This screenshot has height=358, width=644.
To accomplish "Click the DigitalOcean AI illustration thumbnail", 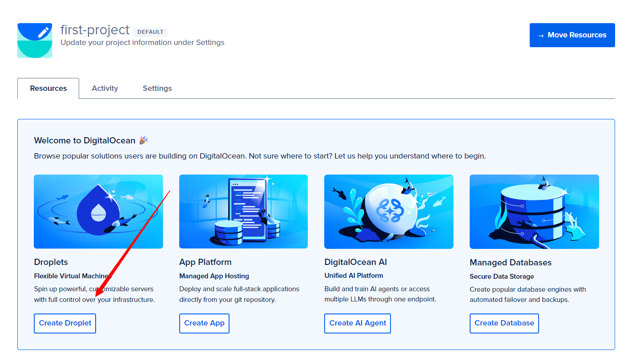I will (389, 212).
